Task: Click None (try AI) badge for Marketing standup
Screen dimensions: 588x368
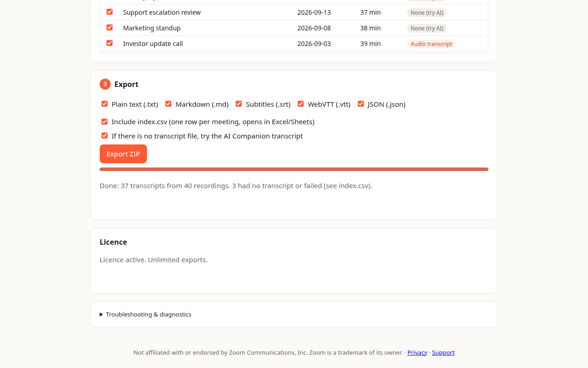Action: (x=427, y=28)
